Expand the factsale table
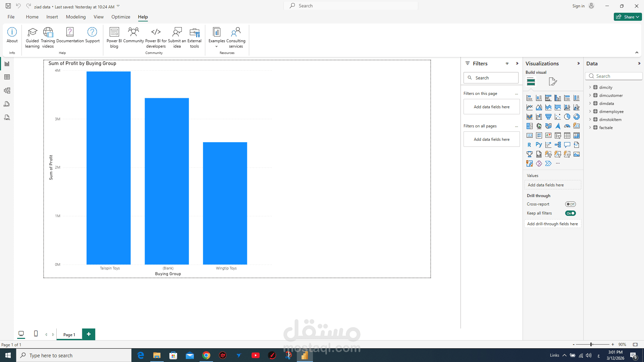Image resolution: width=644 pixels, height=362 pixels. (x=590, y=127)
